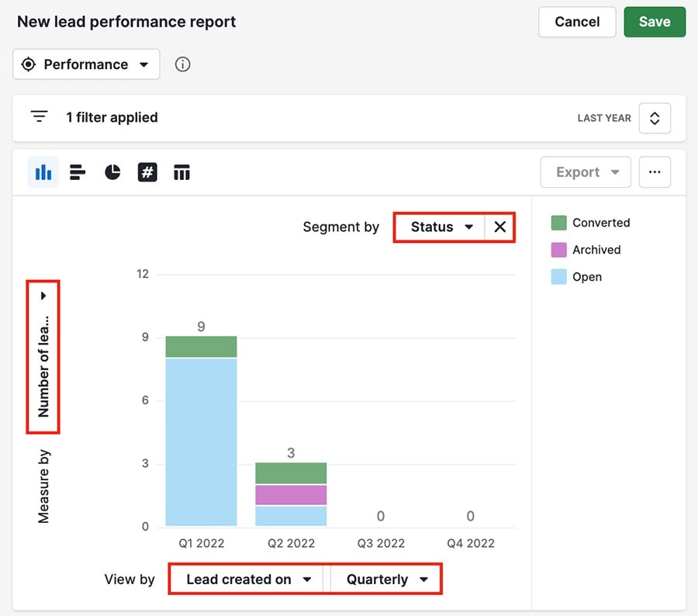The width and height of the screenshot is (698, 616).
Task: Open the Lead created on dropdown
Action: (x=245, y=579)
